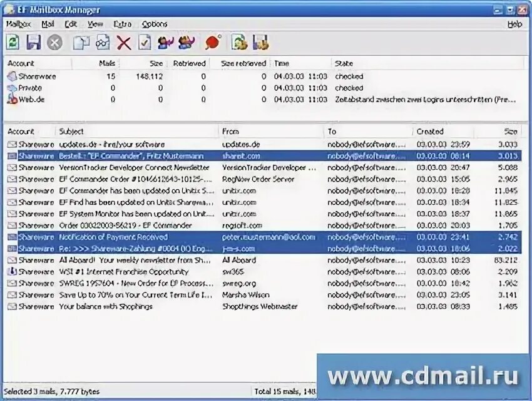Sort mail list by Created column header

[443, 132]
